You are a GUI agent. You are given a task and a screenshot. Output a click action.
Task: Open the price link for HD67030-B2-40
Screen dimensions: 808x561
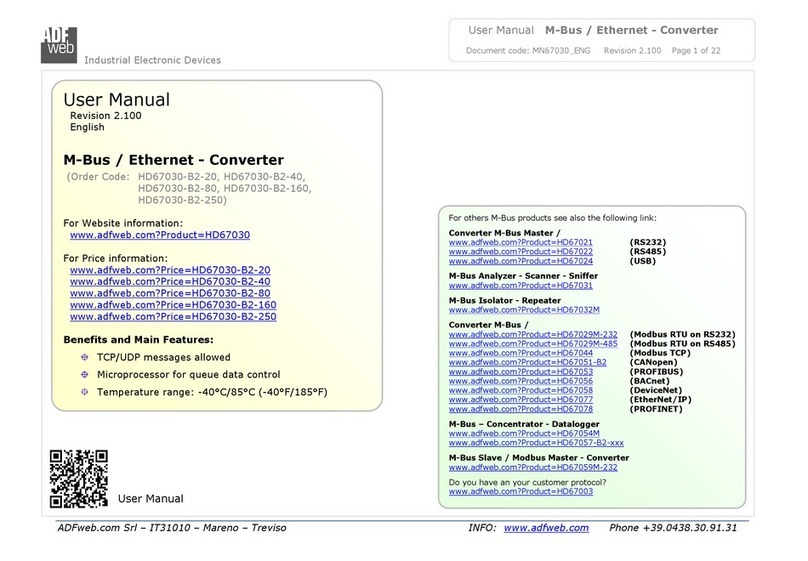170,282
